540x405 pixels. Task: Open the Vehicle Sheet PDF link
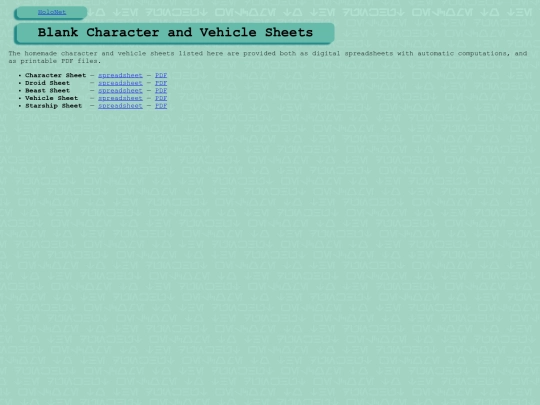(x=161, y=98)
